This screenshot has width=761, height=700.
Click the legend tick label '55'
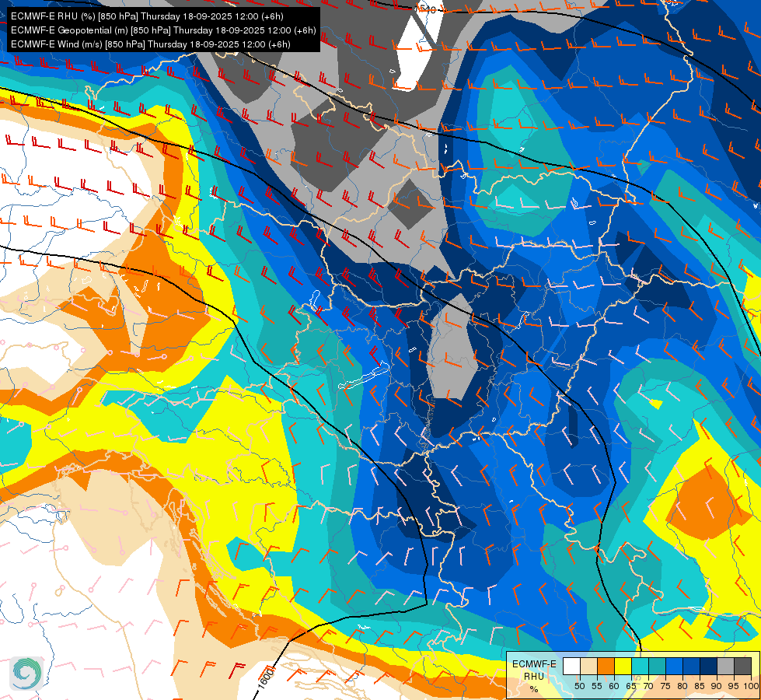(597, 686)
